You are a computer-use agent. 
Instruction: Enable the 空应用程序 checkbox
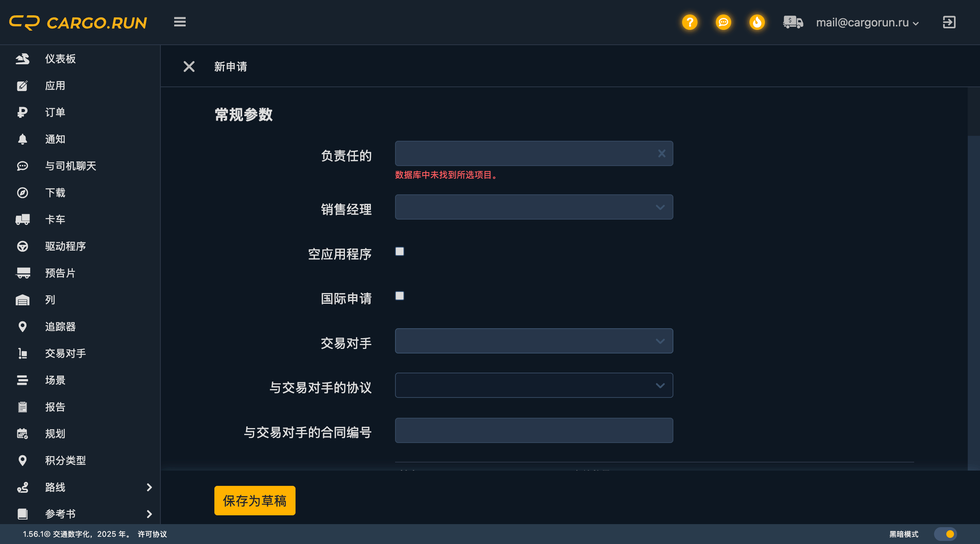(400, 251)
